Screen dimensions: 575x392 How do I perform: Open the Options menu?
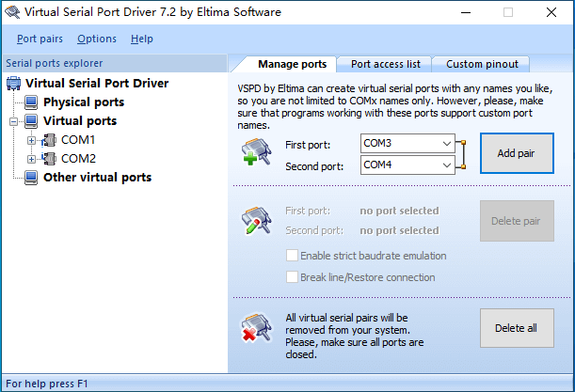point(97,39)
